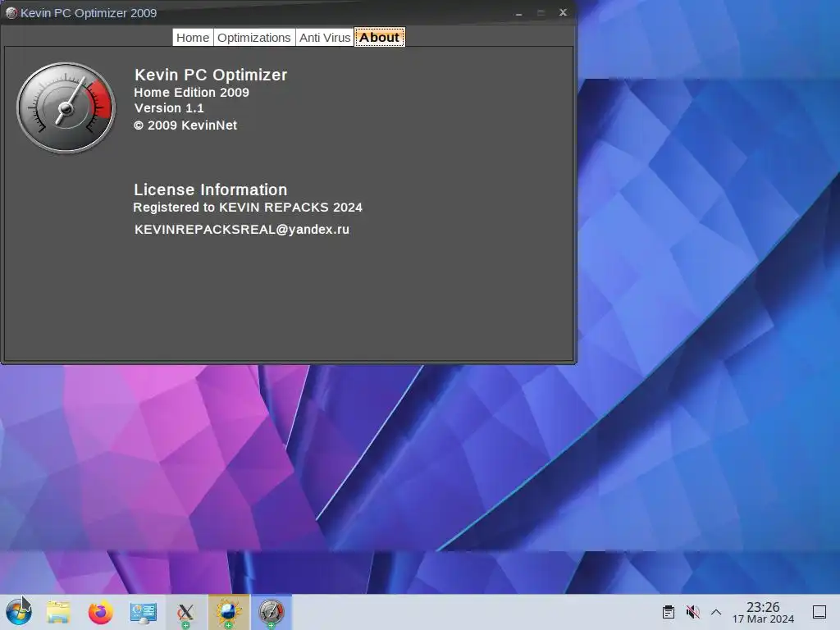
Task: Expand the hidden system tray icons arrow
Action: [716, 612]
